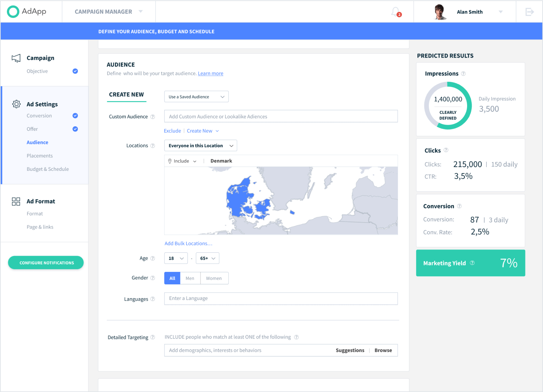Click Browse in detailed targeting field

coord(383,350)
